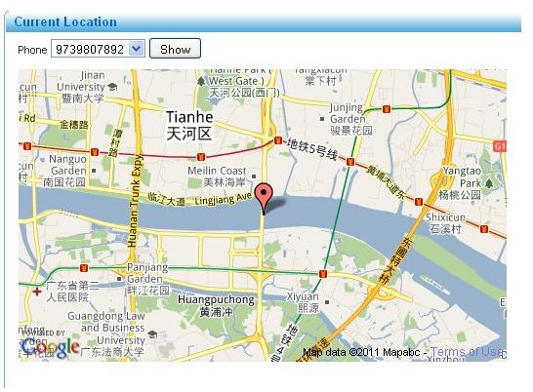Click the Guangdong Law University school icon
Image resolution: width=533 pixels, height=392 pixels.
click(153, 334)
